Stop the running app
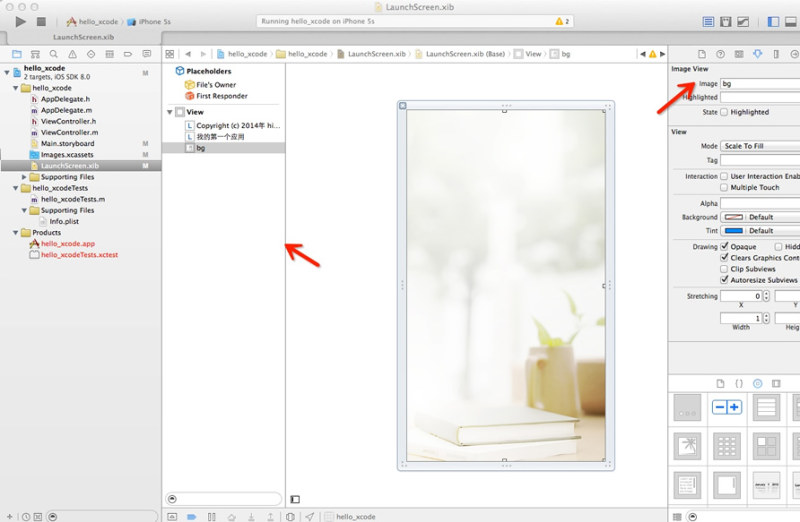The height and width of the screenshot is (522, 800). pyautogui.click(x=41, y=21)
